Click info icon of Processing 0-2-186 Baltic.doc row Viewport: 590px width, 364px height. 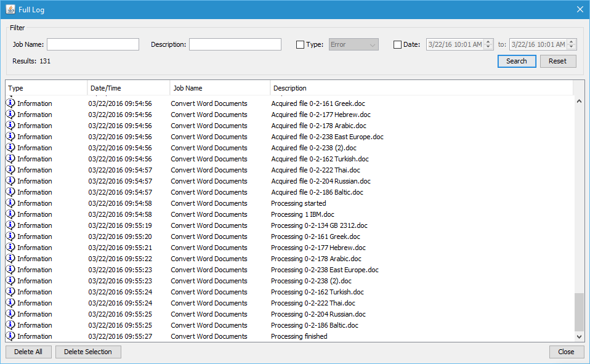tap(10, 325)
